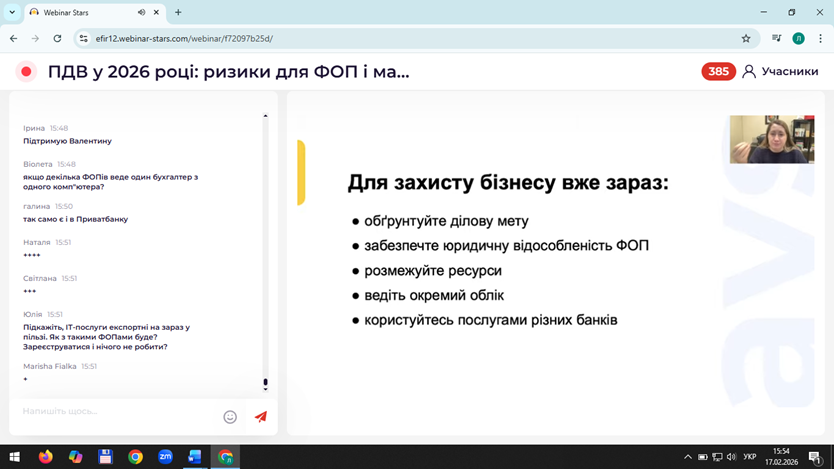The width and height of the screenshot is (834, 469).
Task: Type in the 'Напишіть щось...' chat field
Action: 115,412
